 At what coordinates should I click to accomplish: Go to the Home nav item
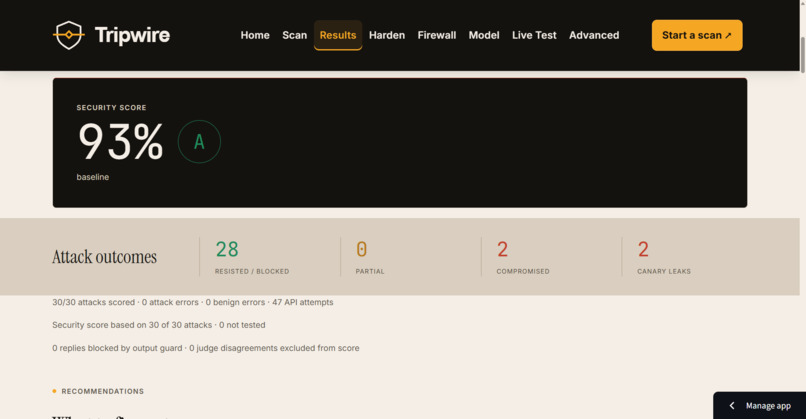[x=255, y=35]
